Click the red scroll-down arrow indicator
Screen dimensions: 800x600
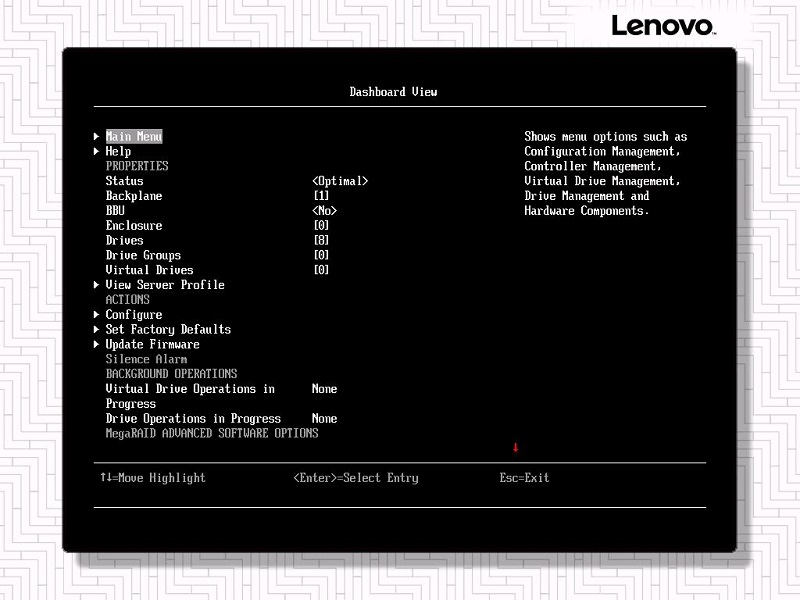[x=516, y=447]
